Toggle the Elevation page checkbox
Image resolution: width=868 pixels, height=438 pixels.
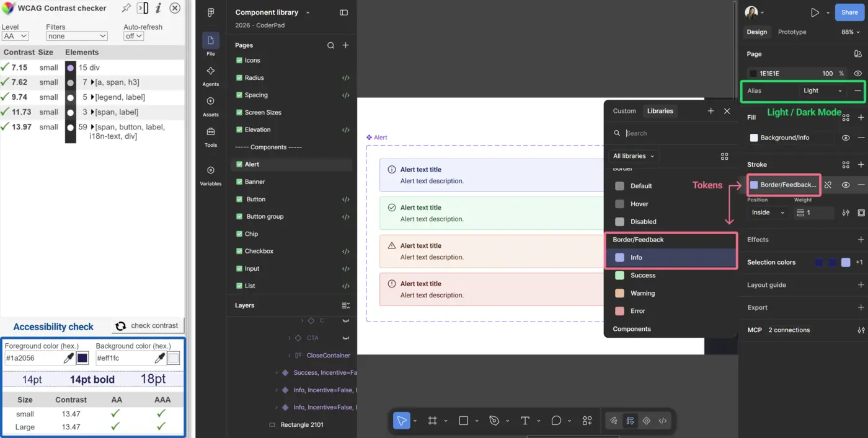pyautogui.click(x=239, y=129)
